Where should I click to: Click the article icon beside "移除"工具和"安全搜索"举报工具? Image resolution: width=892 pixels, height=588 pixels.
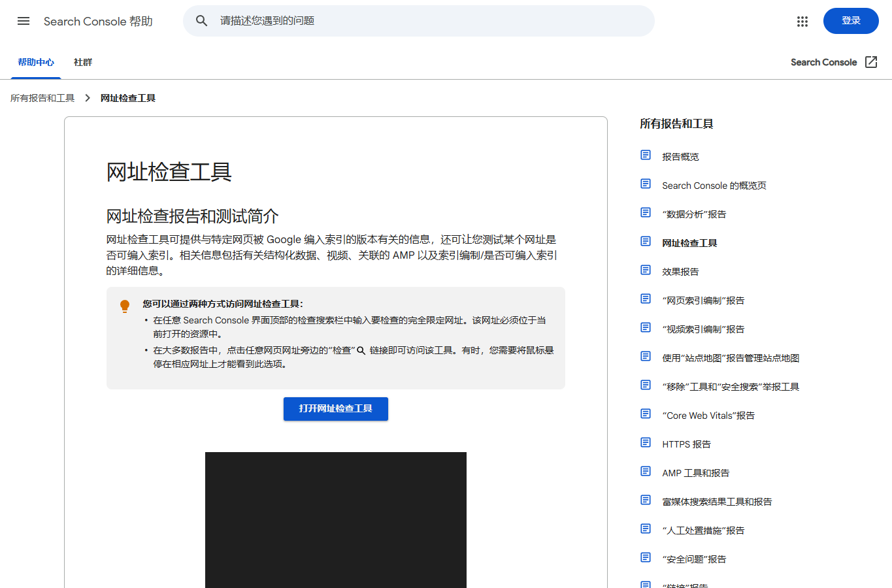tap(646, 385)
